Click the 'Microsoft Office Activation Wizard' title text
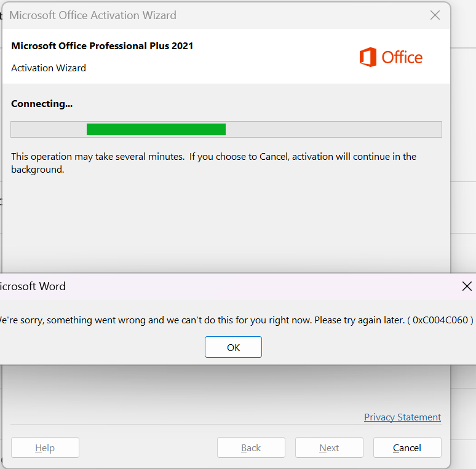Image resolution: width=476 pixels, height=469 pixels. pos(93,15)
